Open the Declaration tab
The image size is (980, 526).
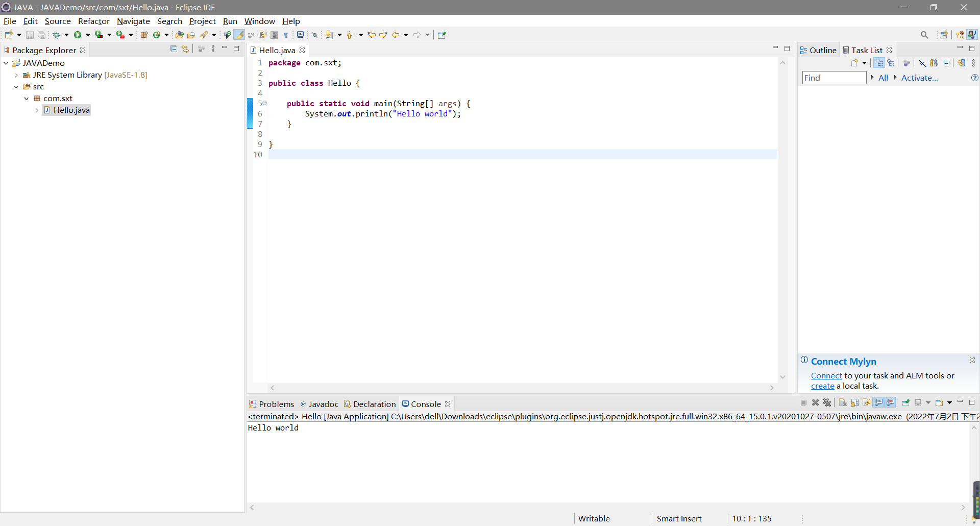(370, 404)
